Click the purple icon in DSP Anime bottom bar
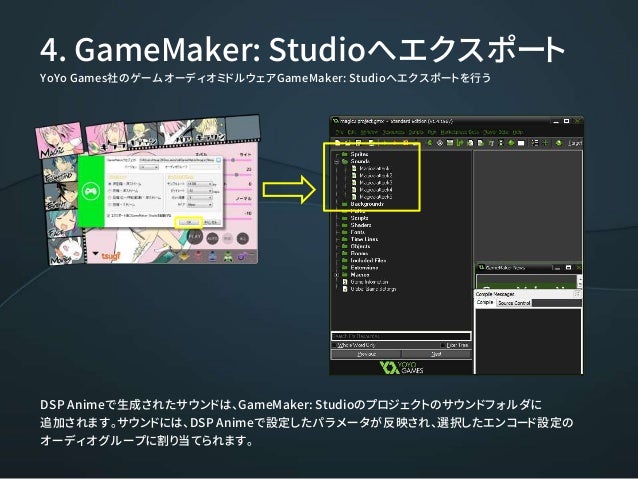This screenshot has width=638, height=479. [x=241, y=256]
